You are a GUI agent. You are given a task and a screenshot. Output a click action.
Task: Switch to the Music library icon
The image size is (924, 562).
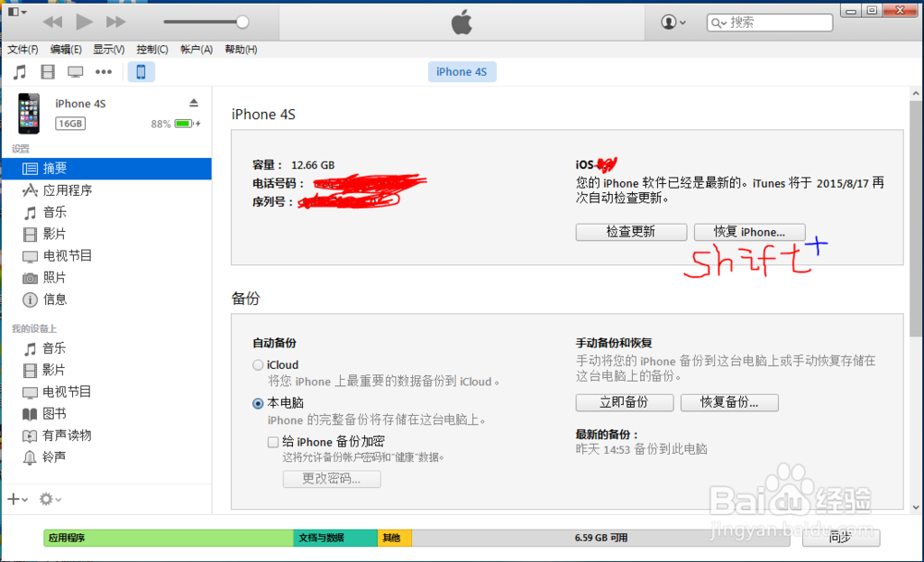tap(20, 72)
